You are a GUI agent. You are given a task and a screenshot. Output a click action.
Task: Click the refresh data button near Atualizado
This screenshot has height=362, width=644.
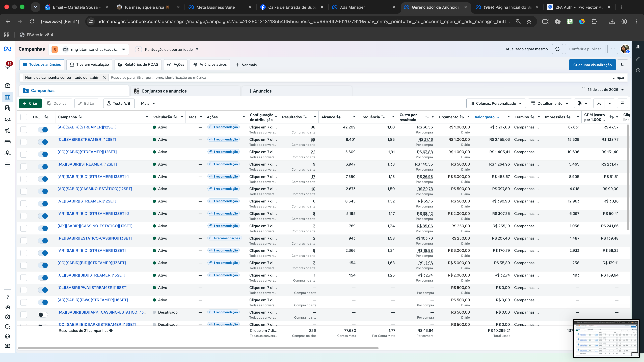[x=557, y=49]
